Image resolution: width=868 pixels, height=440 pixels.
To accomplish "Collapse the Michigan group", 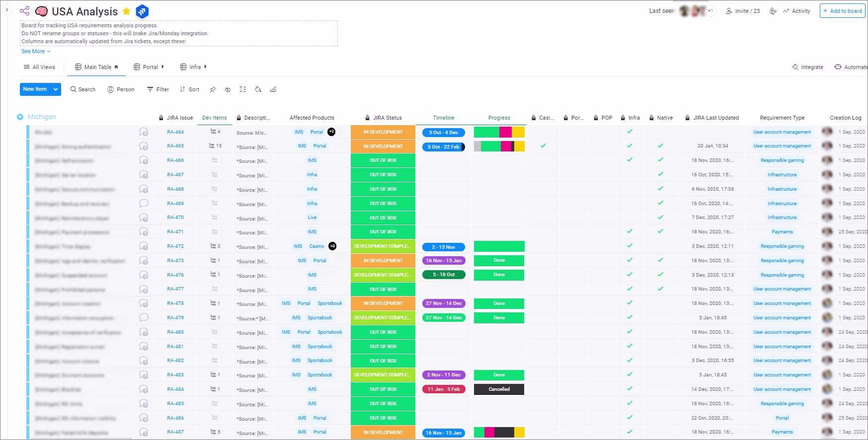I will pos(20,117).
